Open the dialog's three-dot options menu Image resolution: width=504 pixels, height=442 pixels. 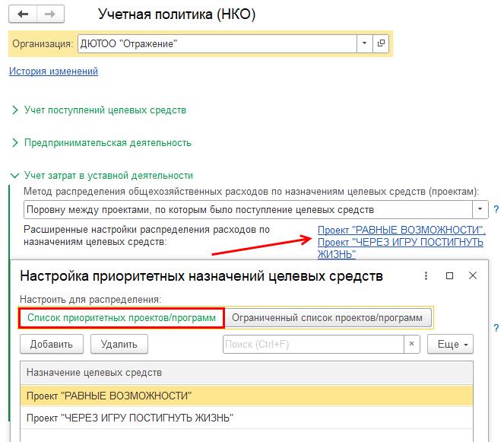(426, 275)
